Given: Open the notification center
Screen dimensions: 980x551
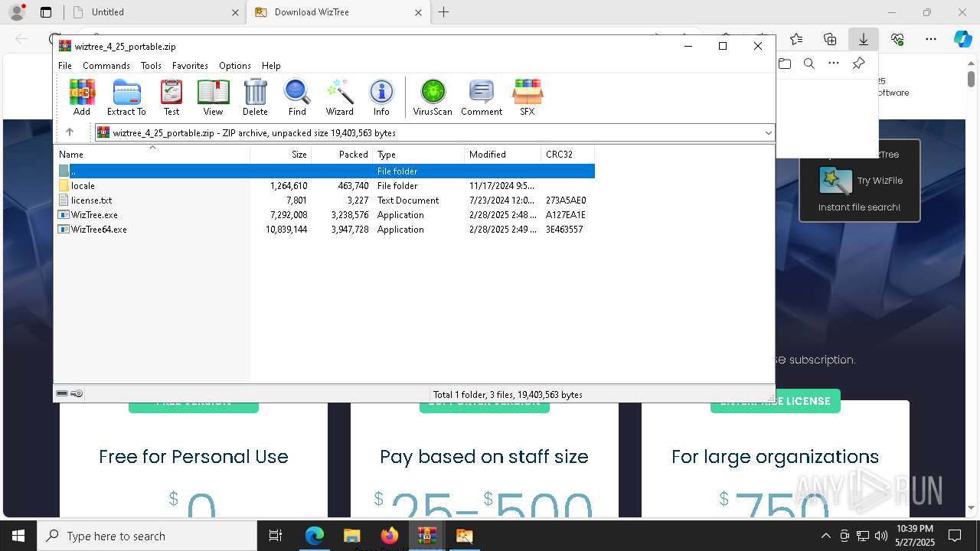Looking at the screenshot, I should click(x=955, y=536).
